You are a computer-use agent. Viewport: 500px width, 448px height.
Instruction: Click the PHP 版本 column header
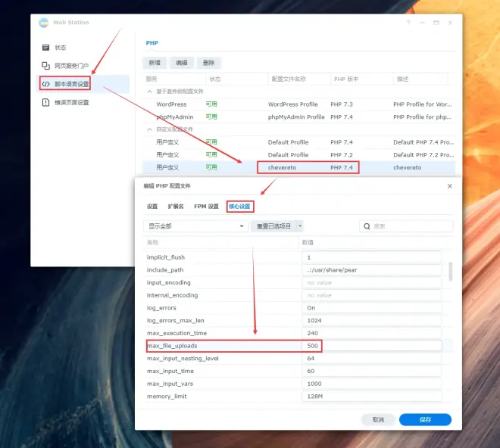click(x=362, y=79)
